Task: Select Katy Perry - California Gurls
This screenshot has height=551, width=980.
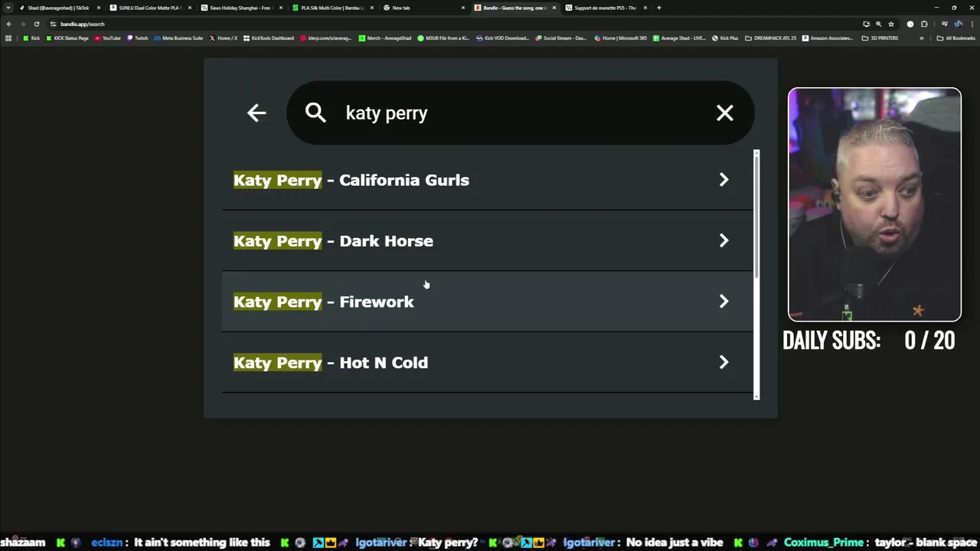Action: [487, 180]
